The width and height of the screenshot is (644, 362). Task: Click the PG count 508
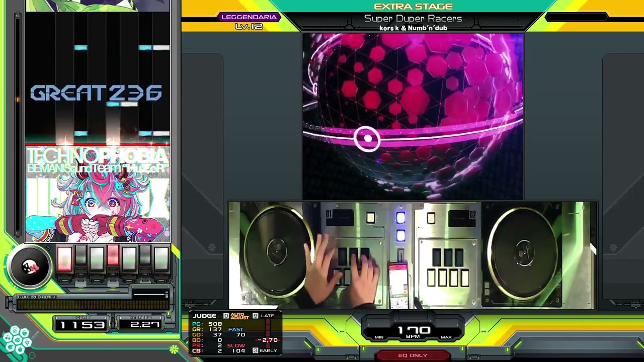click(x=215, y=324)
